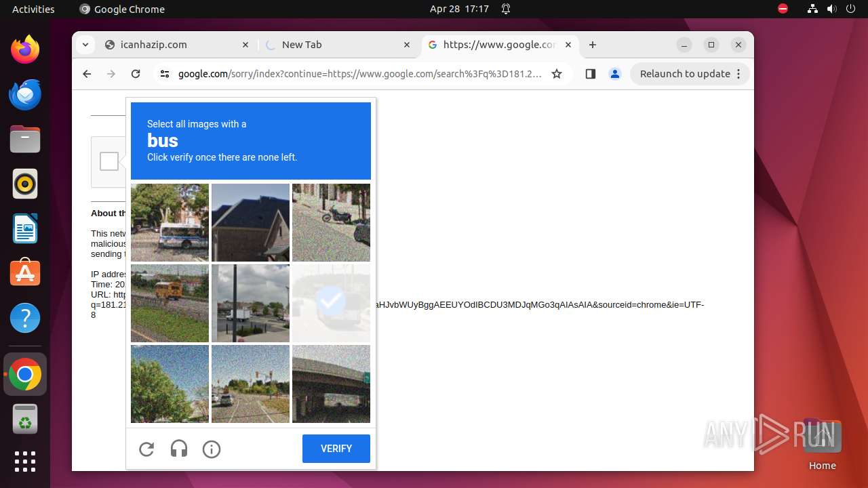Launch Thunderbird Mail from the dock
Screen dimensions: 868x488
pyautogui.click(x=25, y=94)
